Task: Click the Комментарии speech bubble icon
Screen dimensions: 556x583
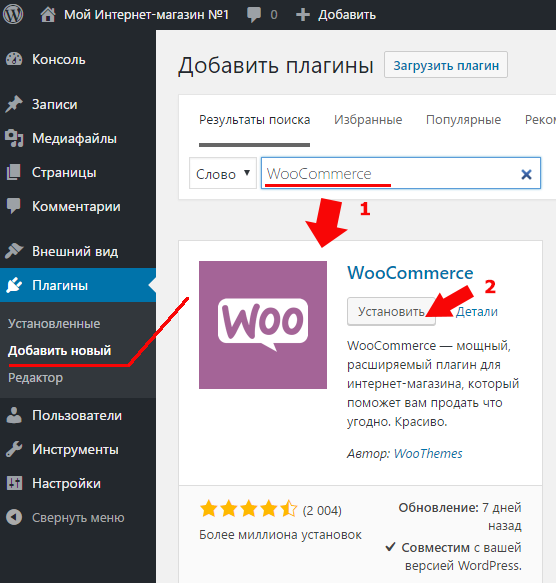Action: point(14,206)
